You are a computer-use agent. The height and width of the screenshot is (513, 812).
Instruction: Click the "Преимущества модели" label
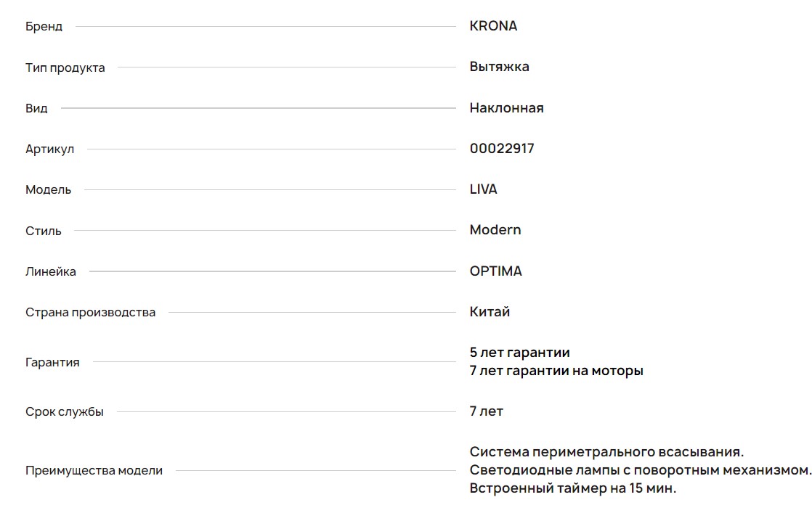94,470
